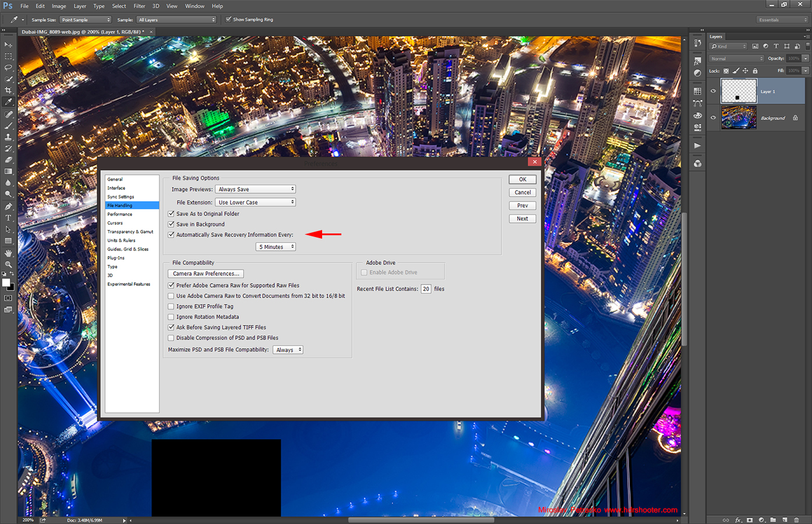Enable Ignore Rotation Metadata
This screenshot has width=812, height=524.
point(171,317)
